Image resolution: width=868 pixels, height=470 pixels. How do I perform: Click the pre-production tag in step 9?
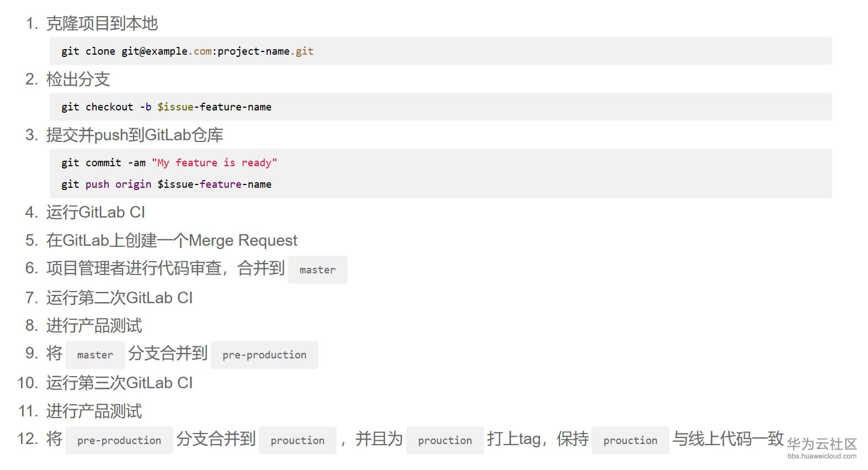(x=264, y=355)
